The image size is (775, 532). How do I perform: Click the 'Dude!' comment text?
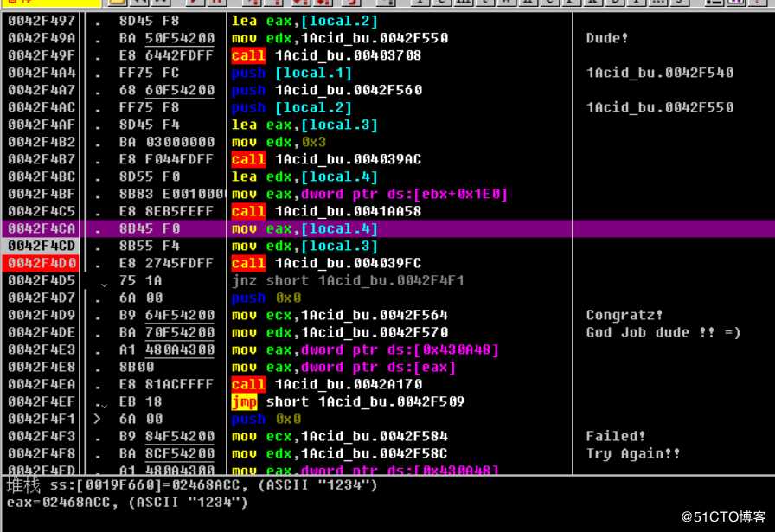[607, 38]
